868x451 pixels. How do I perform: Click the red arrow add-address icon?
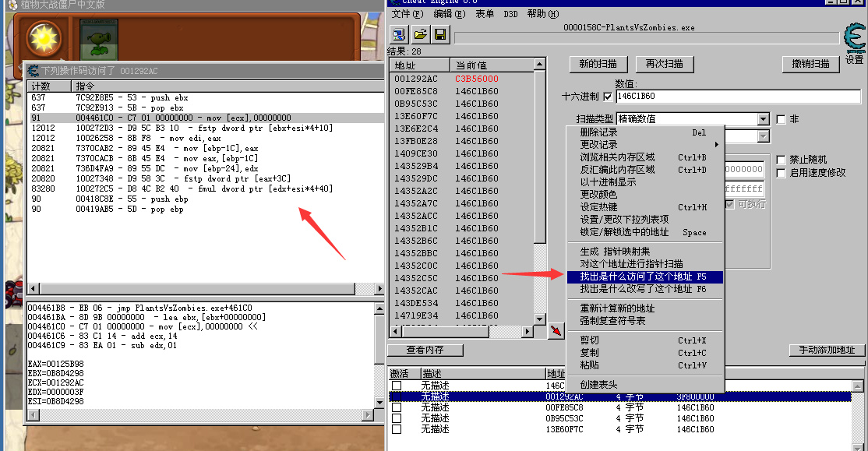pyautogui.click(x=556, y=331)
